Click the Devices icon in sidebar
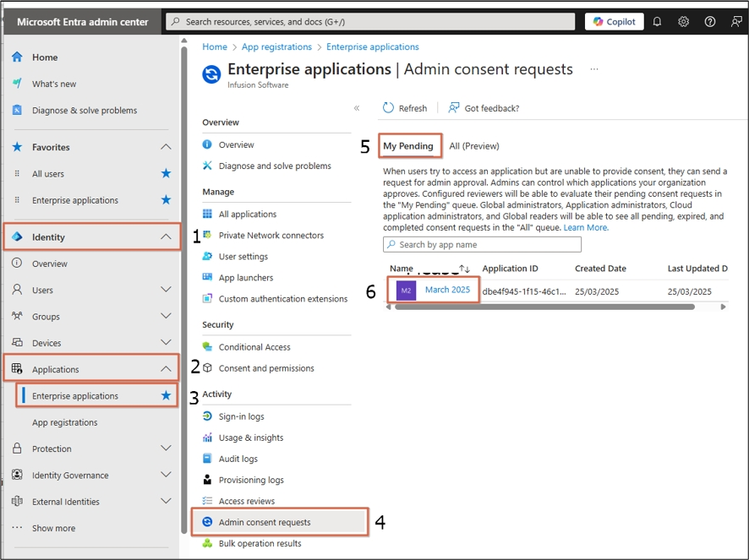 [x=17, y=342]
